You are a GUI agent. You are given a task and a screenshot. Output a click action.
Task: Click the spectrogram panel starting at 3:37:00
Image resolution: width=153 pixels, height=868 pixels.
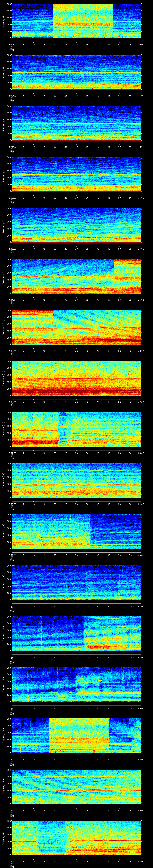tap(76, 430)
